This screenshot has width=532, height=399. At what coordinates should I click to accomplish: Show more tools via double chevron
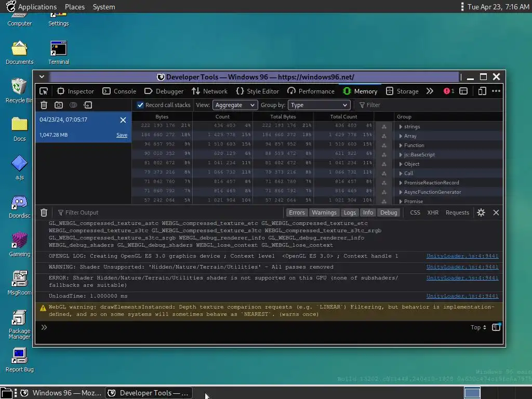(x=430, y=91)
